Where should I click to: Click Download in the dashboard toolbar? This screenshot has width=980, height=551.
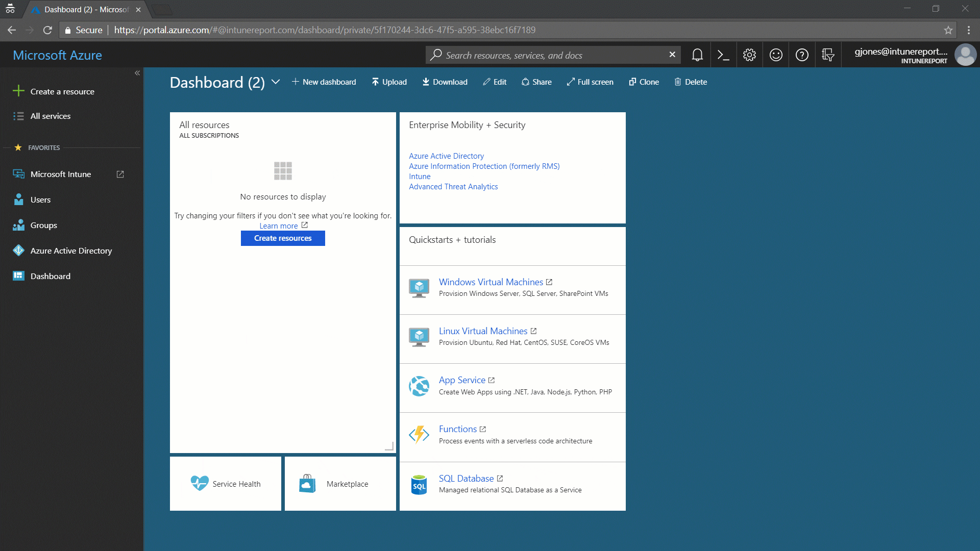[x=445, y=82]
